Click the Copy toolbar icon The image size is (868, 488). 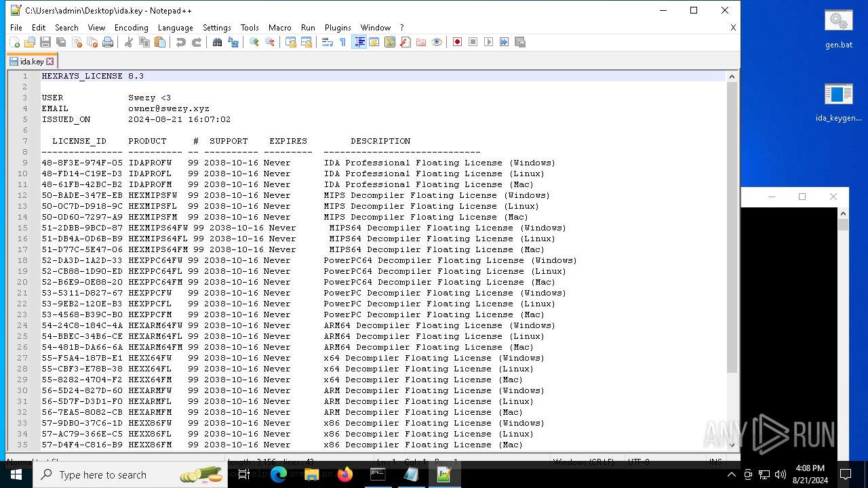point(144,42)
